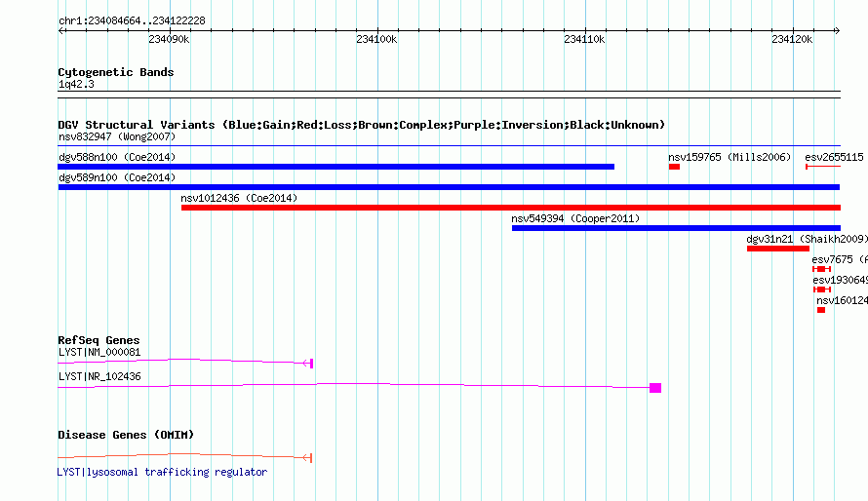Open the LYST lysosomal trafficking regulator link
The image size is (868, 501).
click(x=162, y=472)
